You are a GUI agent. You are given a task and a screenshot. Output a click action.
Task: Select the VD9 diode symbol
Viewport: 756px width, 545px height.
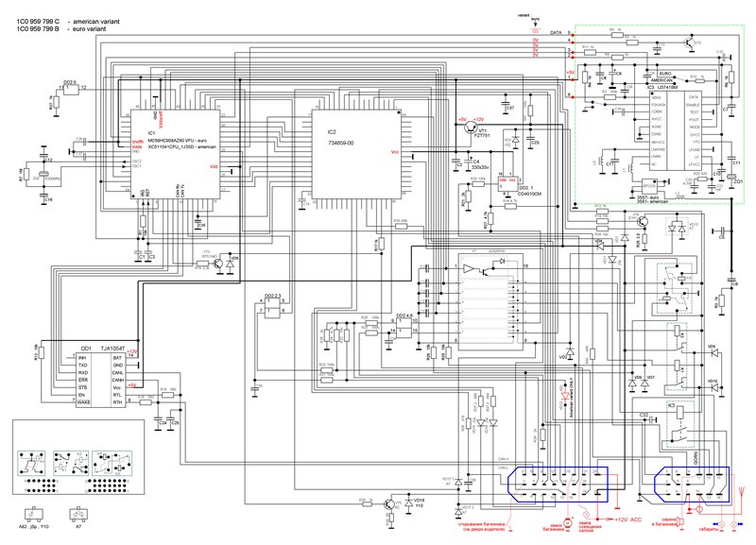tap(714, 353)
